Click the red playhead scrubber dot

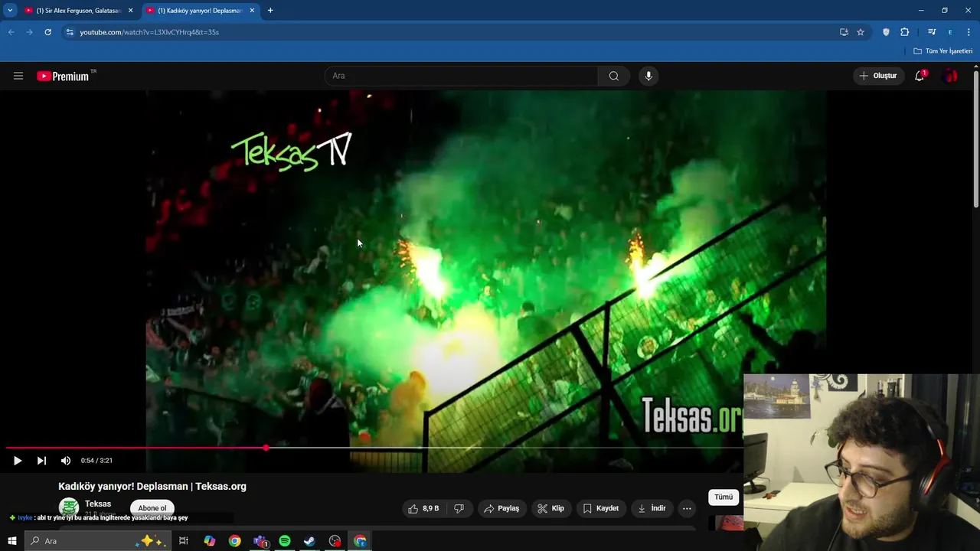pos(266,448)
